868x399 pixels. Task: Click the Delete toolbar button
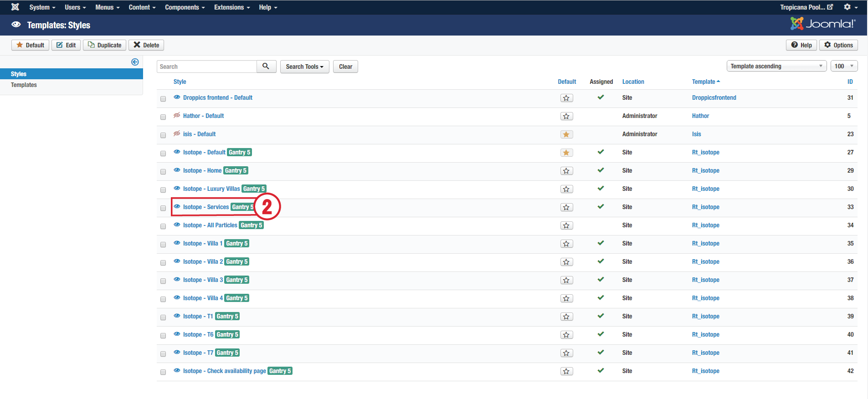[146, 45]
